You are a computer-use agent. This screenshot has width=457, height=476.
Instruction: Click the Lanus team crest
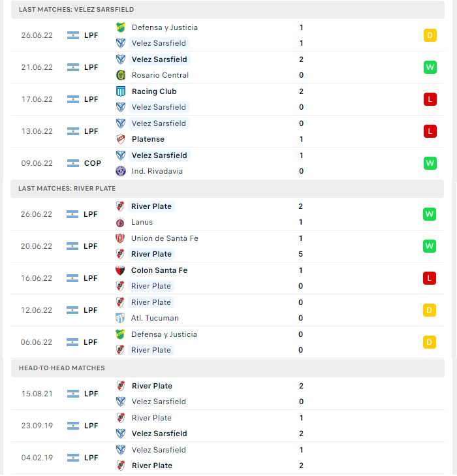(120, 222)
